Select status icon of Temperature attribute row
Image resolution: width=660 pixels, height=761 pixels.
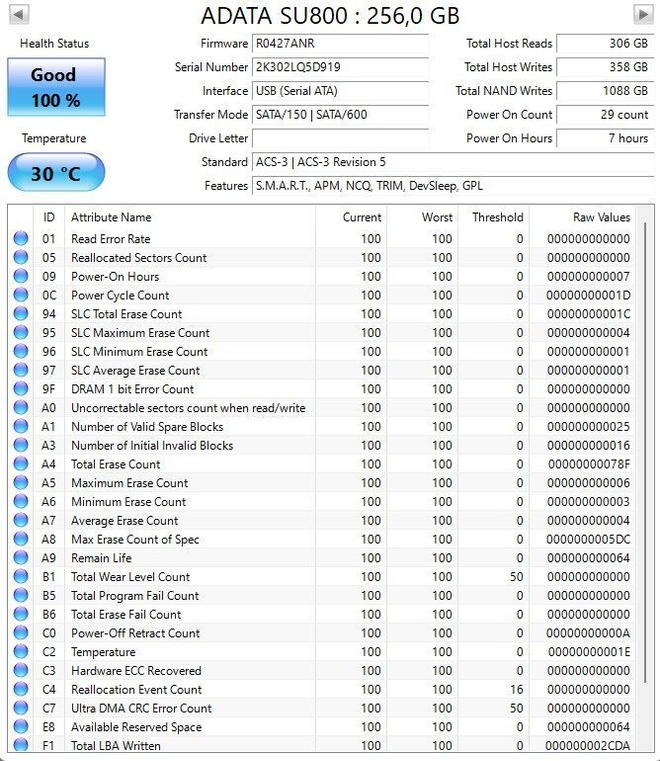(21, 652)
